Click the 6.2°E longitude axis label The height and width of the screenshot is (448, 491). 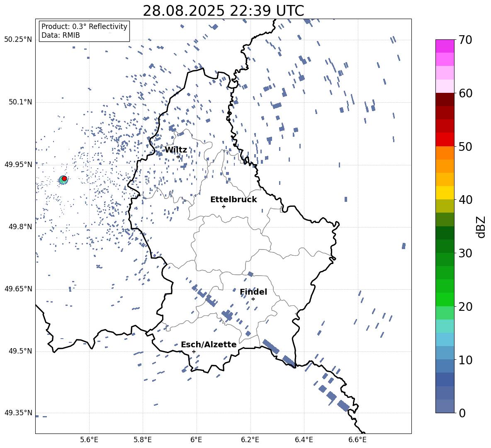(250, 440)
